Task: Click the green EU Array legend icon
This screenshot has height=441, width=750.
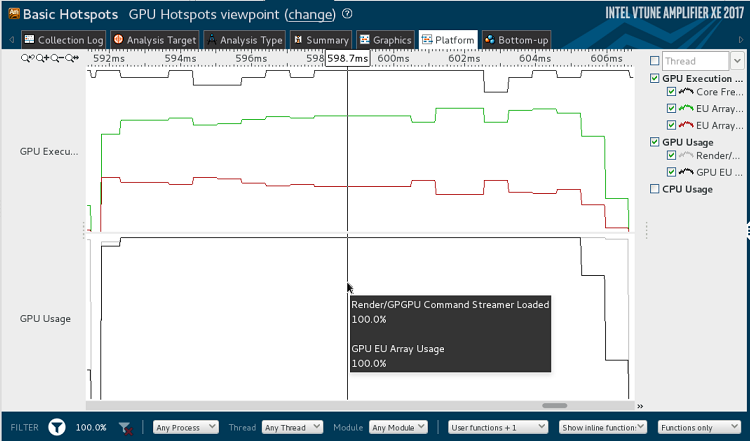Action: (686, 108)
